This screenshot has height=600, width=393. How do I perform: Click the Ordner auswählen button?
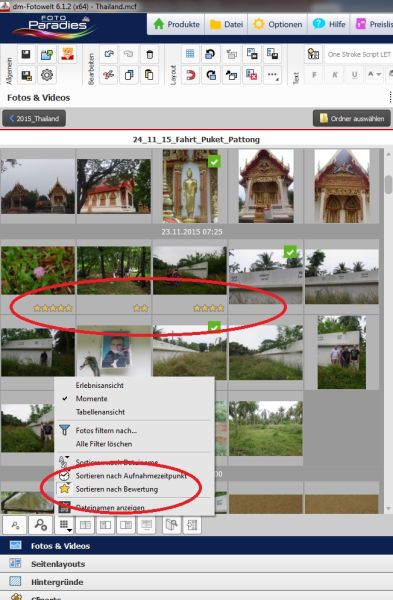tap(352, 118)
